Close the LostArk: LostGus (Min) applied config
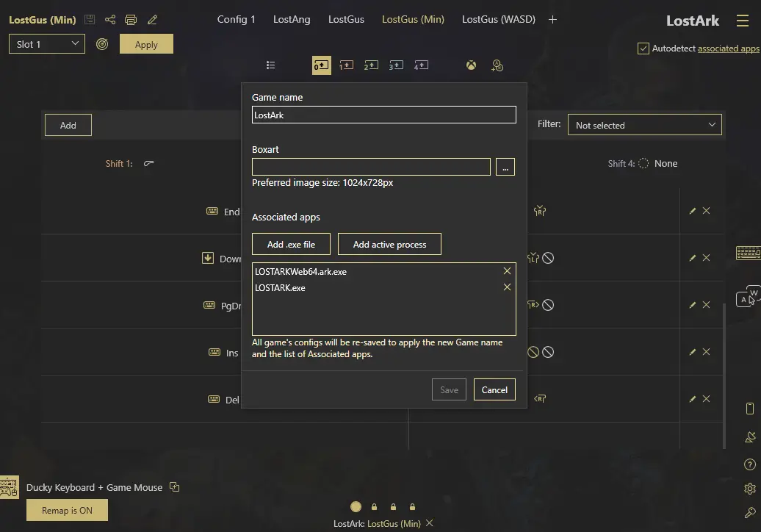Screen dimensions: 761x532 click(430, 523)
